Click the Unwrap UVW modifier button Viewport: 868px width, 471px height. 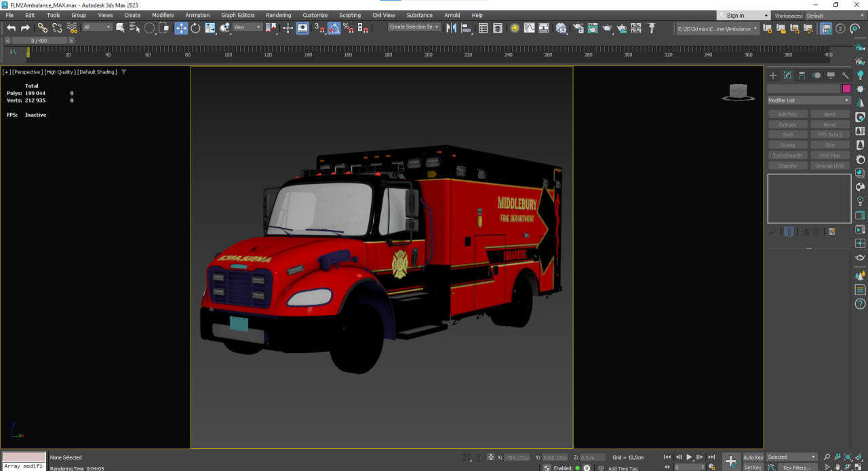click(829, 166)
